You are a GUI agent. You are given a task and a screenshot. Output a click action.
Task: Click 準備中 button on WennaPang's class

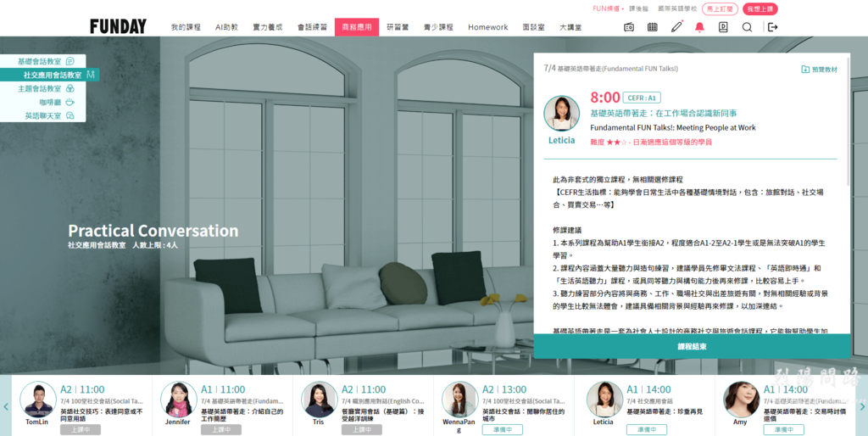pos(502,429)
